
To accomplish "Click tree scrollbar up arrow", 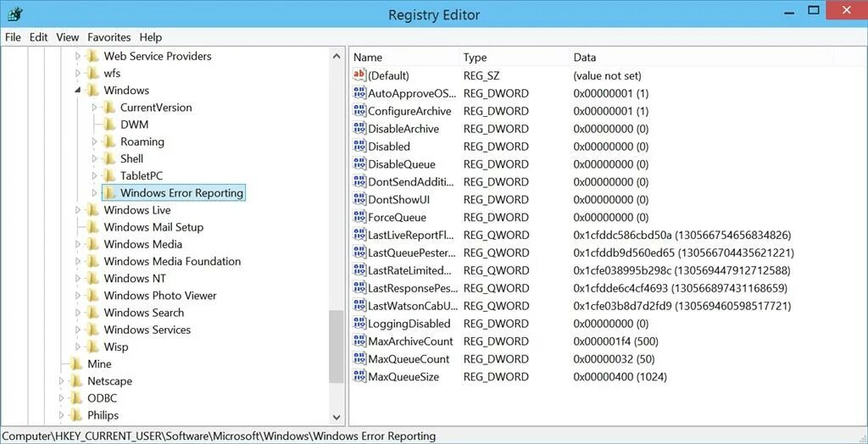I will coord(337,56).
